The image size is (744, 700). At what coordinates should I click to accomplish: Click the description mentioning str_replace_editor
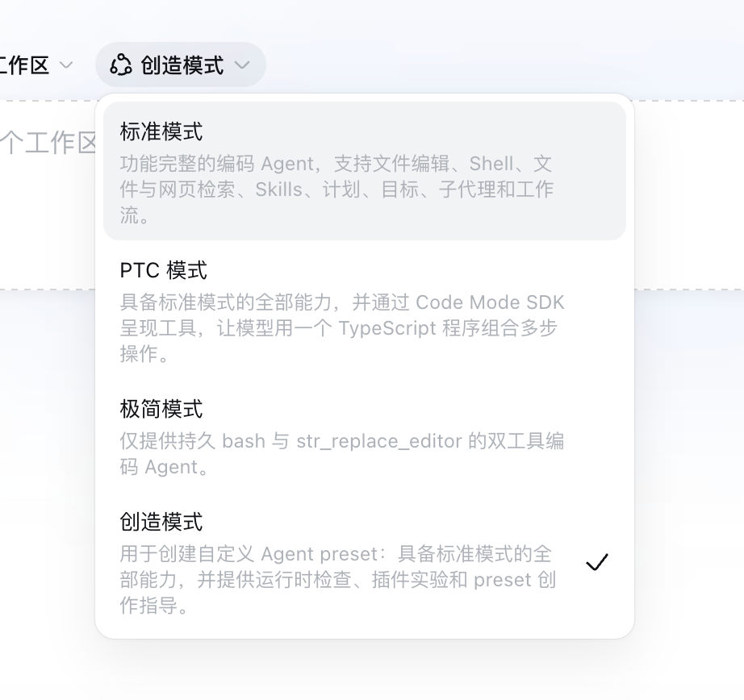(341, 454)
